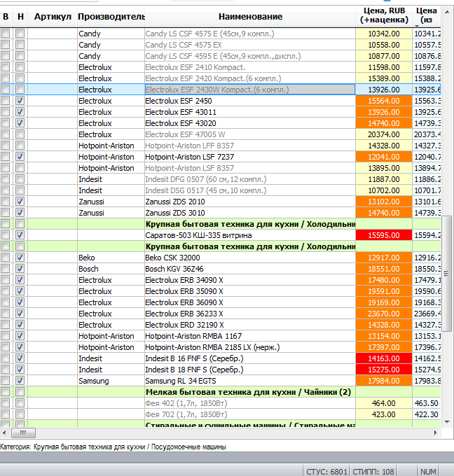Uncheck Н box for Electrolux ERB 36233 X
The height and width of the screenshot is (476, 454).
coord(20,314)
